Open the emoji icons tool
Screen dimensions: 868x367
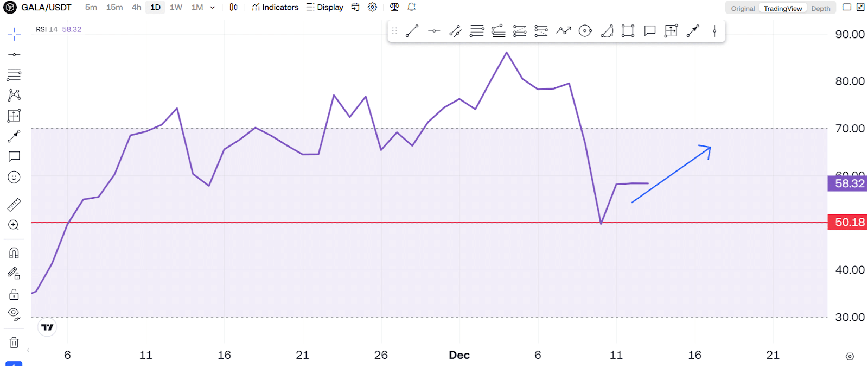[x=14, y=178]
